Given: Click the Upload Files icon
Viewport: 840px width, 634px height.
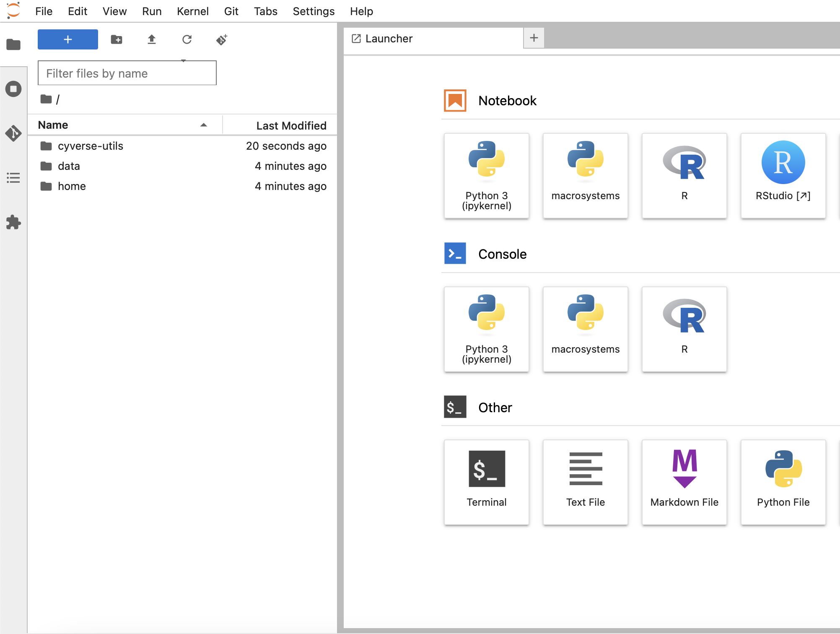Looking at the screenshot, I should pos(152,39).
